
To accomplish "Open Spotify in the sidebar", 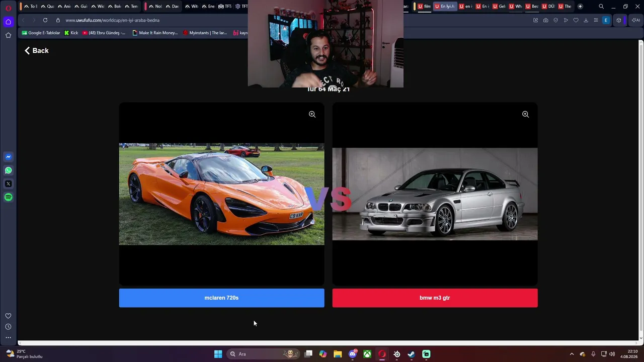I will (x=8, y=198).
